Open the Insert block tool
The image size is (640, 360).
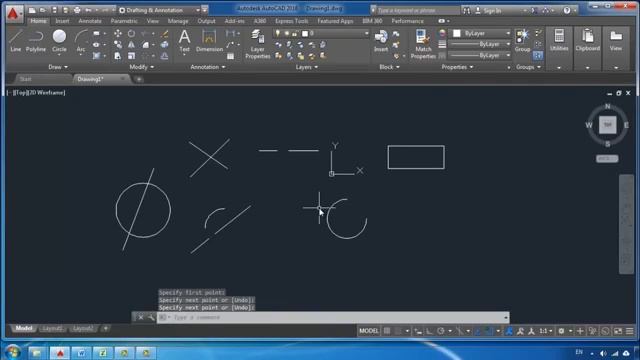(381, 41)
